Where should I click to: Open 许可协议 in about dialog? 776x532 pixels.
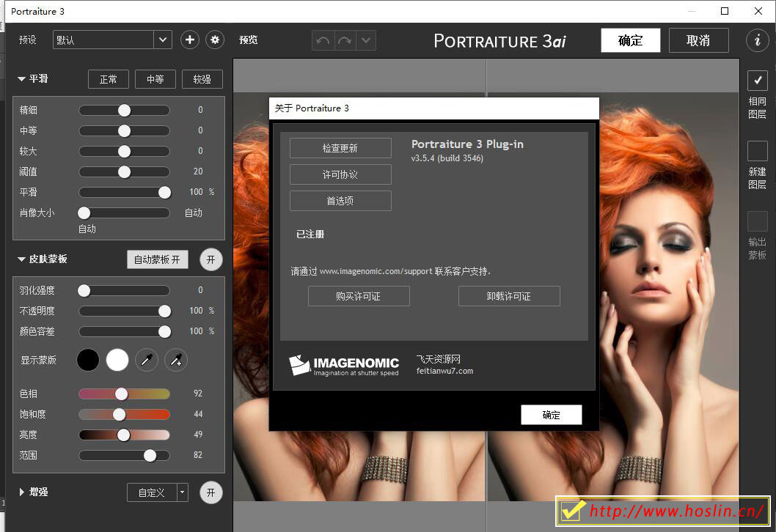click(x=340, y=174)
